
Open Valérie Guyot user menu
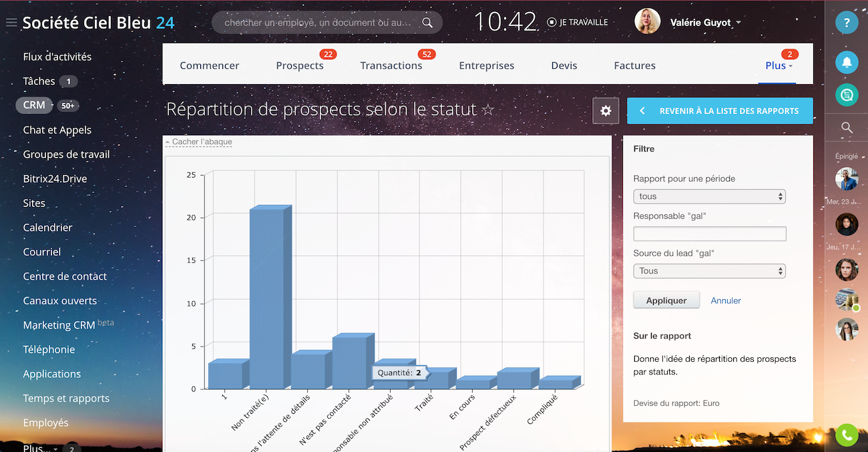(705, 23)
